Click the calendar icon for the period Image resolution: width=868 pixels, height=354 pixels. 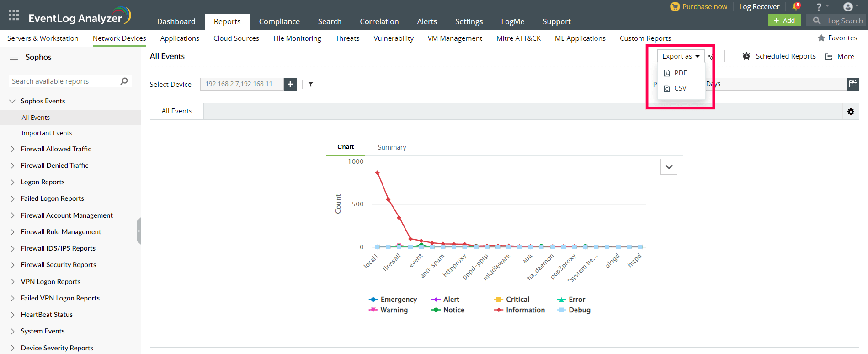[853, 84]
